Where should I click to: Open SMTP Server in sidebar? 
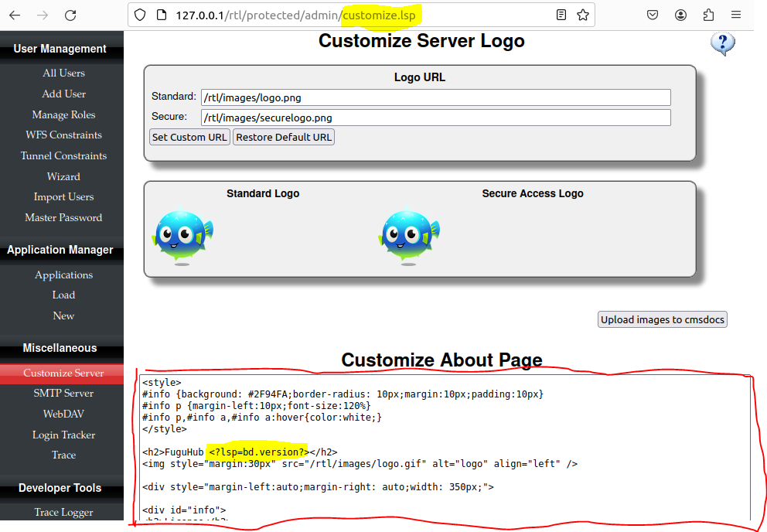tap(63, 393)
